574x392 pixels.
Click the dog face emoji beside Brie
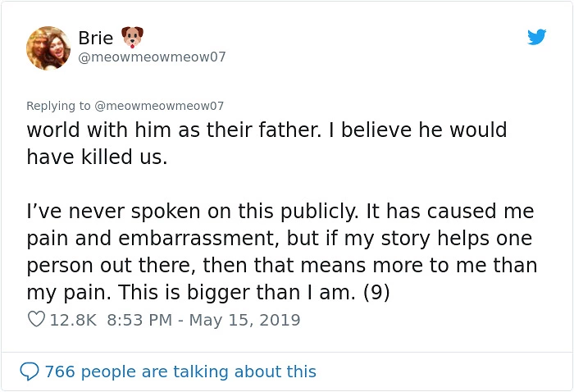(132, 37)
